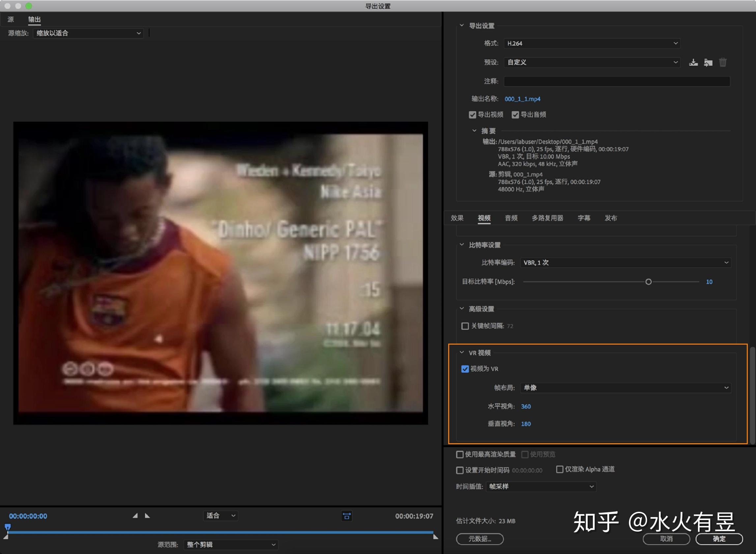756x554 pixels.
Task: Click the 确定 button
Action: point(719,539)
